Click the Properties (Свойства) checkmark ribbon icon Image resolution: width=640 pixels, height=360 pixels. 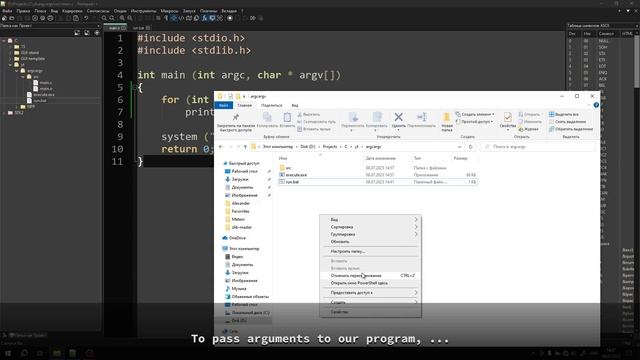tap(507, 118)
